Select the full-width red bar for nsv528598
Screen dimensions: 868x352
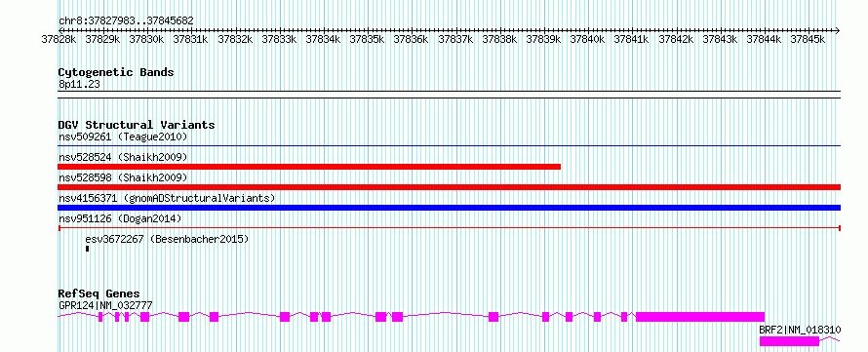449,187
